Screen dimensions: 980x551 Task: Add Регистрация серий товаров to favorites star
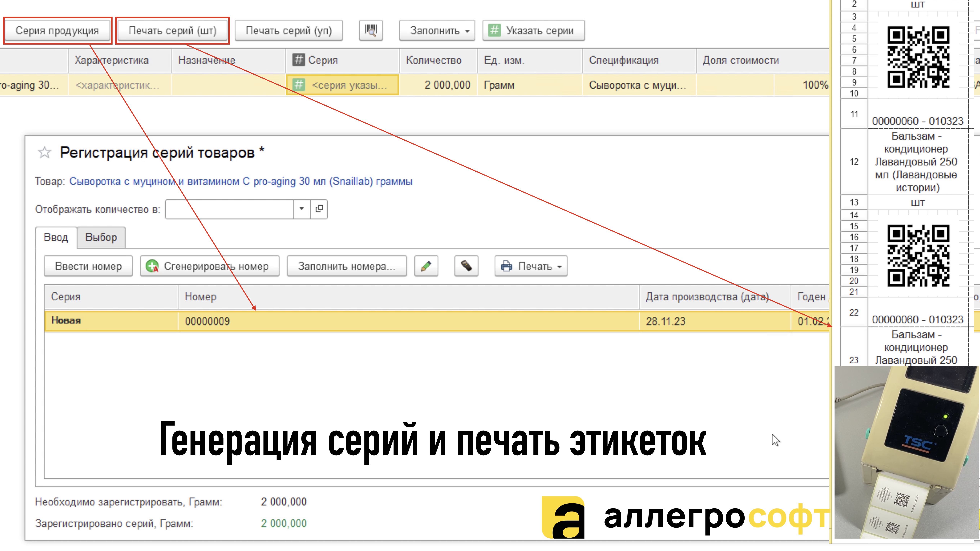pyautogui.click(x=45, y=153)
